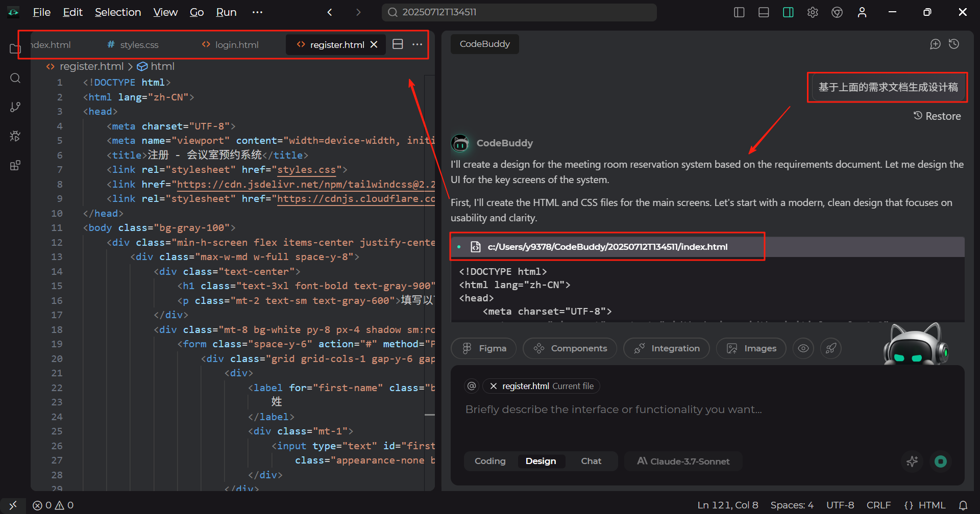
Task: Open remote window status bar icon
Action: [13, 505]
